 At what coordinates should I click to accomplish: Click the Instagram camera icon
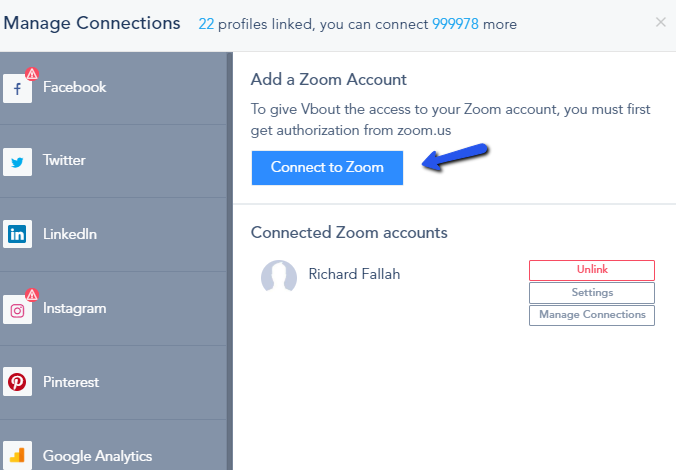[x=17, y=310]
